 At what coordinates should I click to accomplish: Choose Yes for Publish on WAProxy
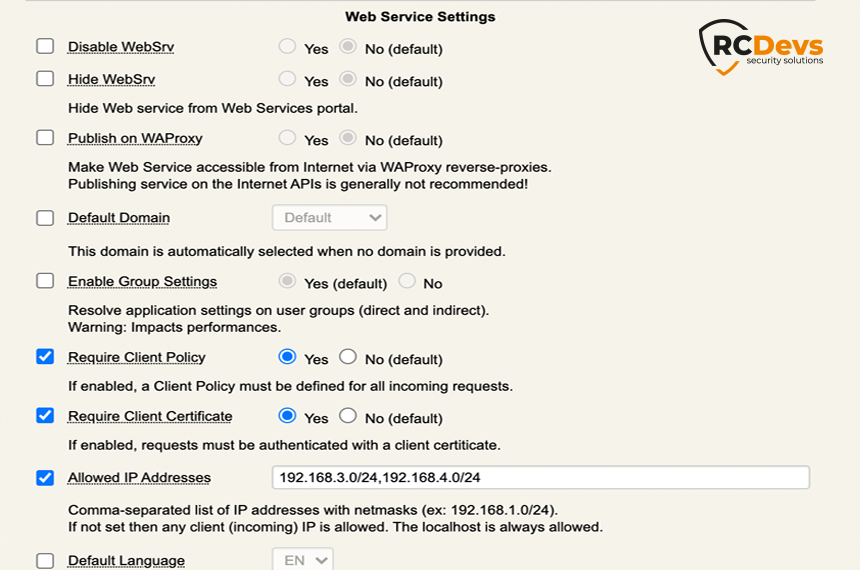click(x=288, y=138)
